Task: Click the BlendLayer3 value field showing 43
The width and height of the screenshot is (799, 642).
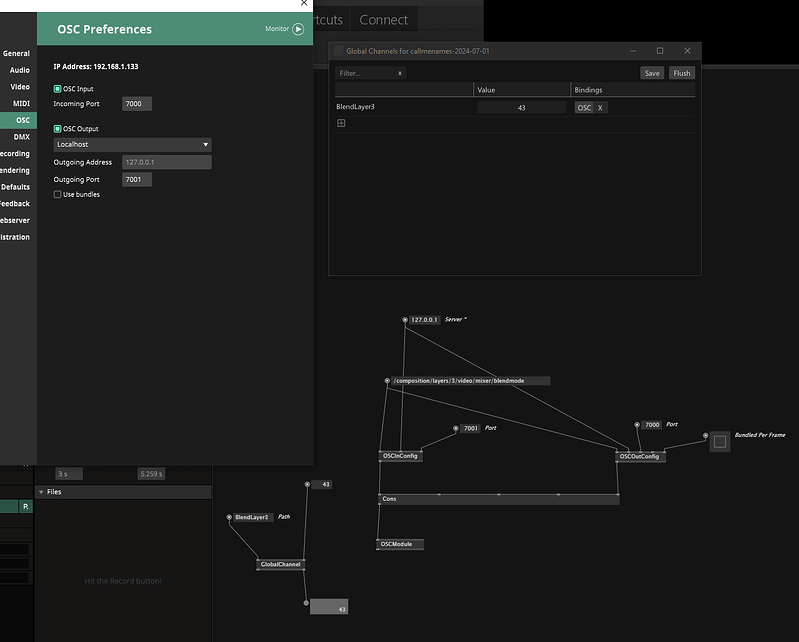Action: [522, 108]
